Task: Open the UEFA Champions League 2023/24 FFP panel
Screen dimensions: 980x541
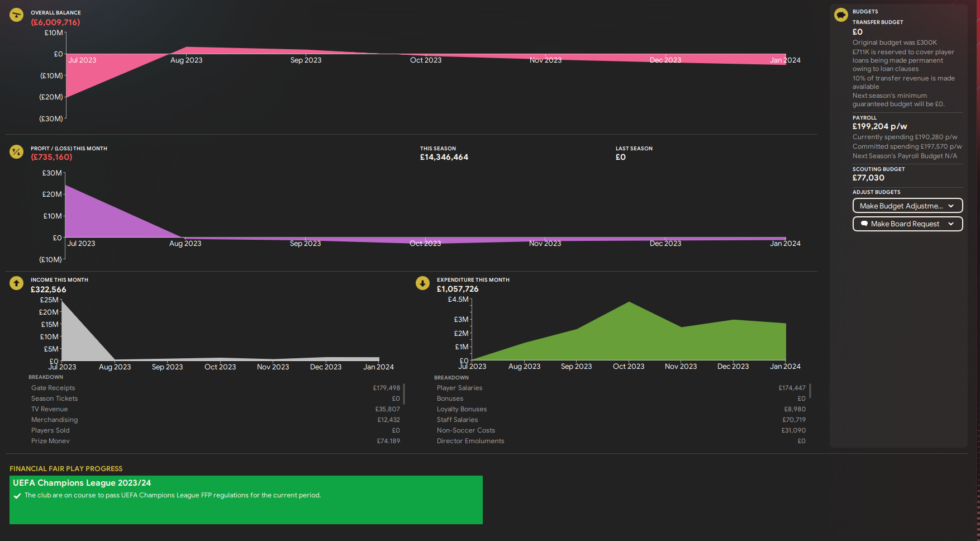Action: 246,500
